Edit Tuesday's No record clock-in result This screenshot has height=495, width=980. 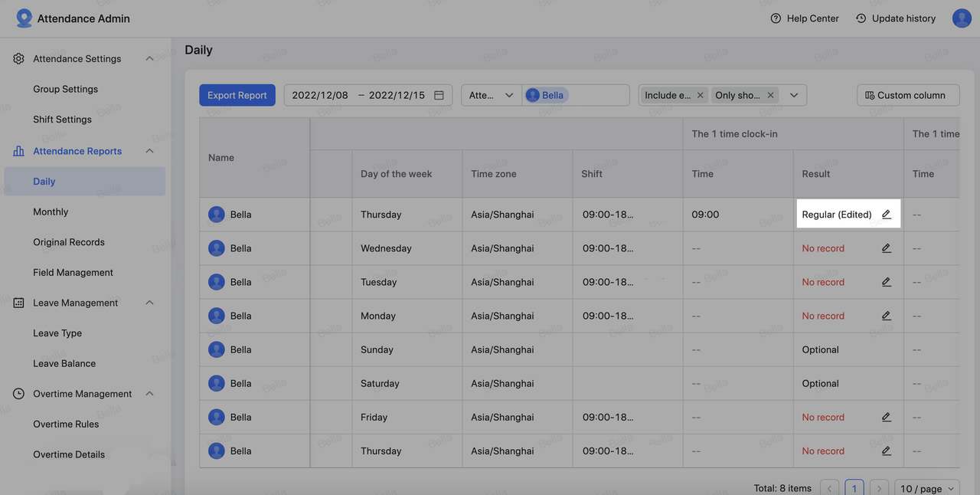(x=886, y=282)
